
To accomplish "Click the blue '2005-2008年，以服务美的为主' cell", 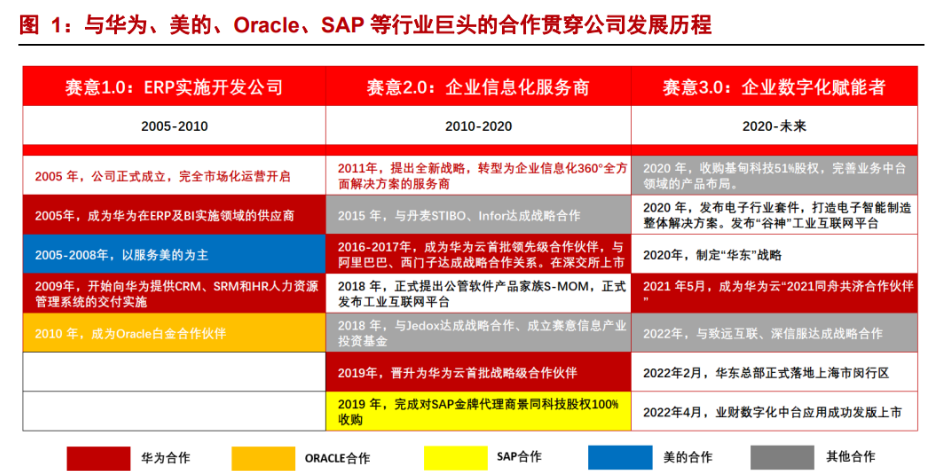I will (174, 254).
